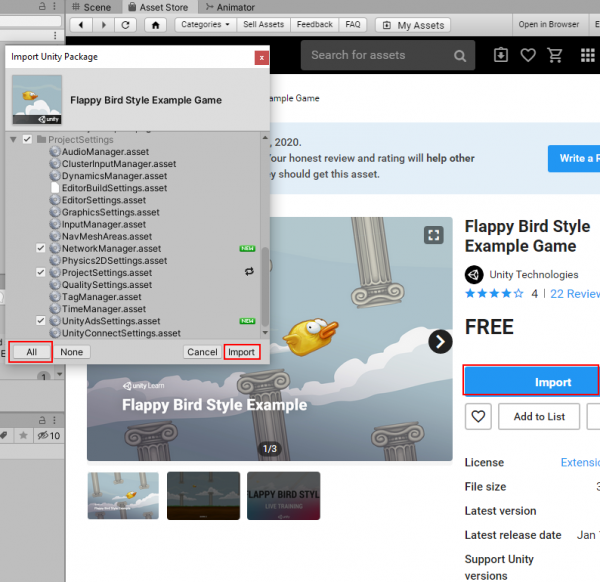Click EditorBuildSettings.asset file icon
600x582 pixels.
(55, 188)
